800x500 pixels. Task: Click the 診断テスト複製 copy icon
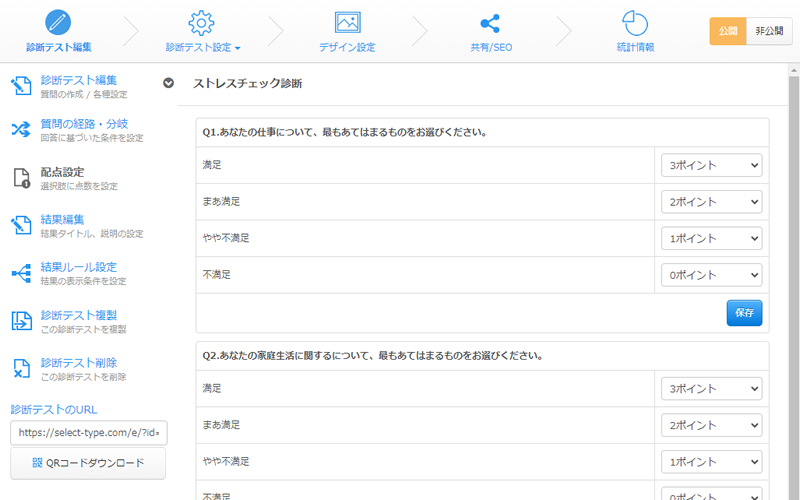tap(22, 321)
